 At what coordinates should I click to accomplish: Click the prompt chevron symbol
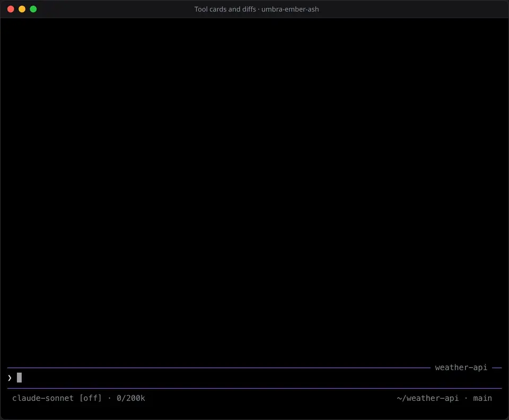pos(10,378)
